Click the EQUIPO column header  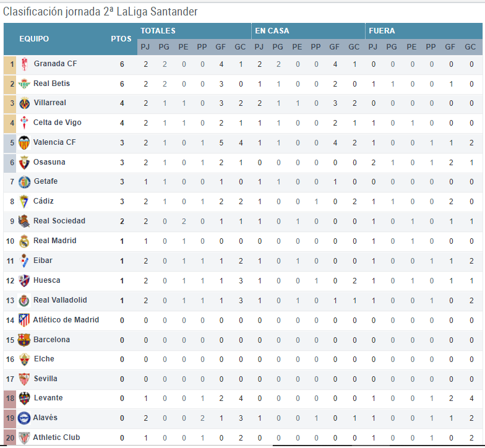tap(34, 39)
